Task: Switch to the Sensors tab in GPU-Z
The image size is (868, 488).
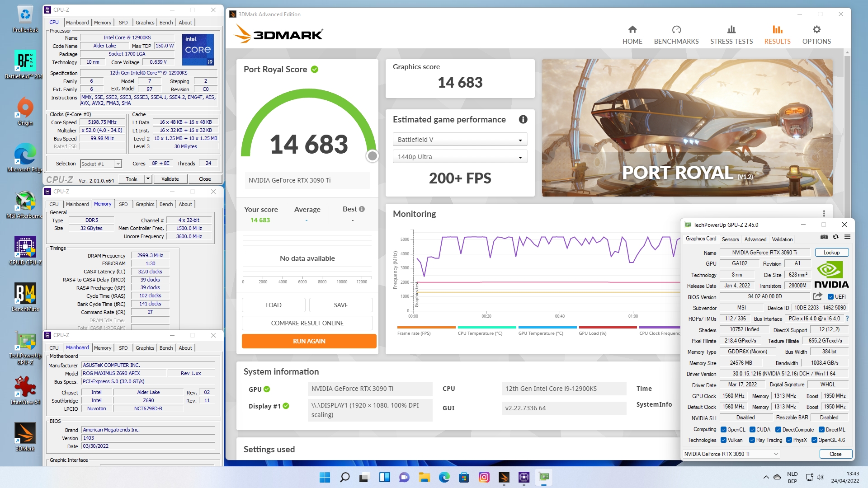Action: point(730,239)
